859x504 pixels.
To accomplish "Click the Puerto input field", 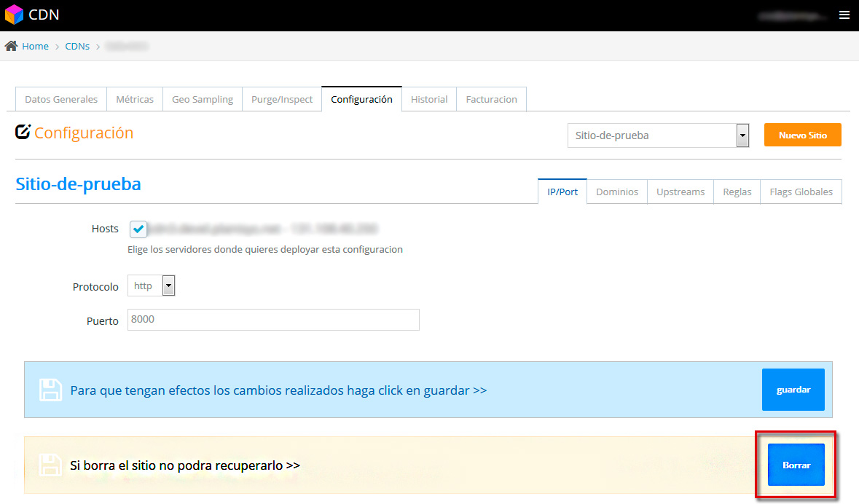I will [x=273, y=320].
